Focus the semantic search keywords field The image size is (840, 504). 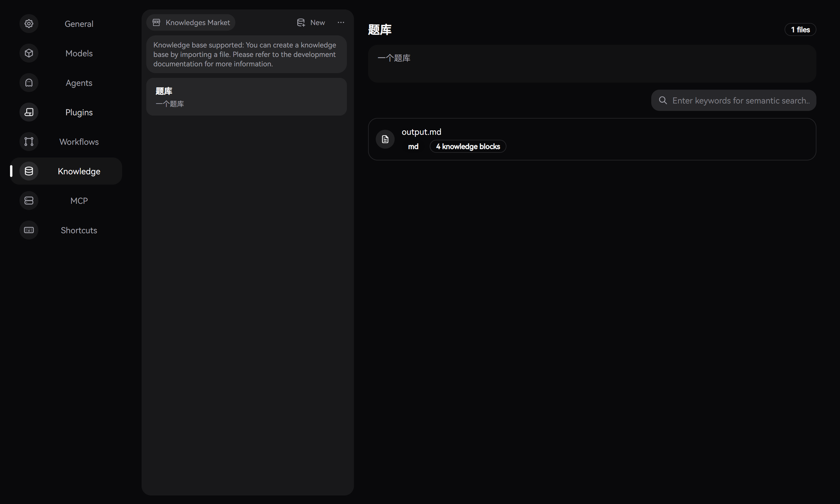(x=733, y=101)
